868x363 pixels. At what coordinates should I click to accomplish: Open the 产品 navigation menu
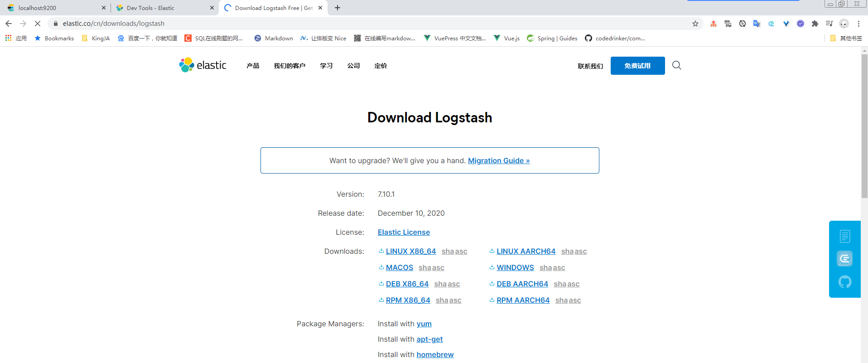point(253,66)
